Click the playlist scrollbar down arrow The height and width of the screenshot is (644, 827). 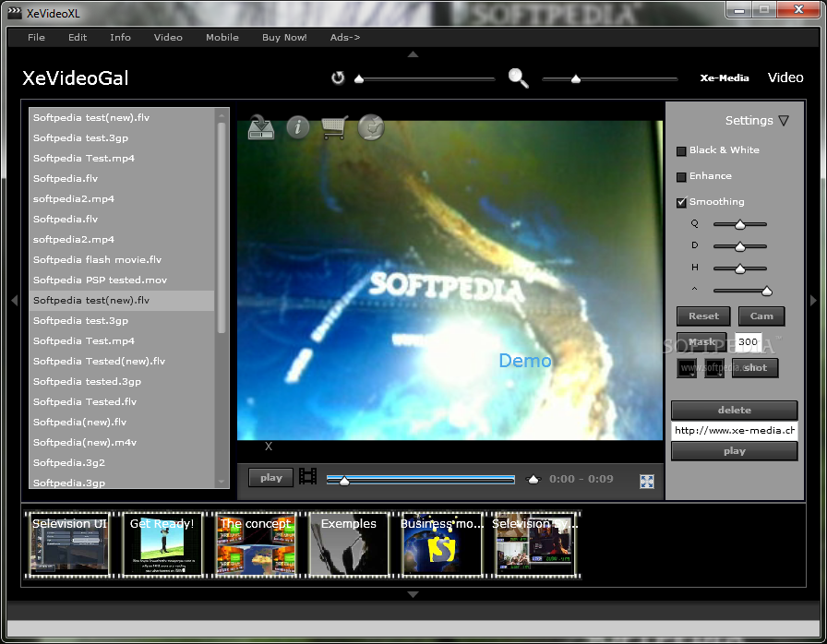click(x=222, y=482)
